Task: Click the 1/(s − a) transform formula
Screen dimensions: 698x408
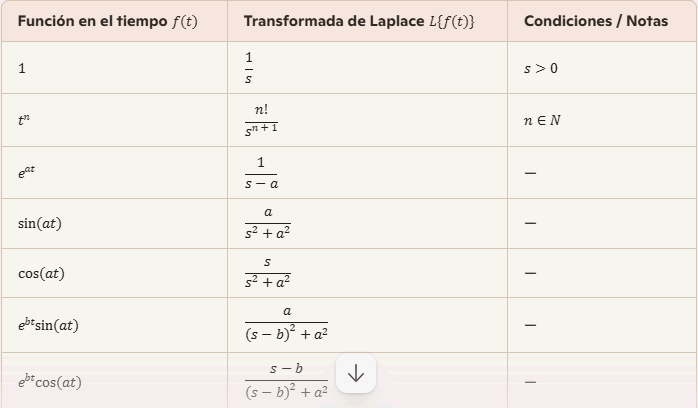Action: (261, 173)
